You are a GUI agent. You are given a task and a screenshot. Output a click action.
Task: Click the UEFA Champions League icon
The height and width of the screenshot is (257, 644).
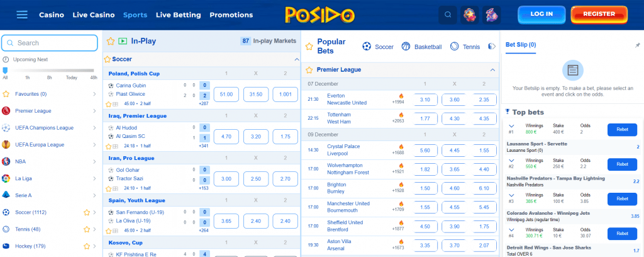pyautogui.click(x=6, y=128)
